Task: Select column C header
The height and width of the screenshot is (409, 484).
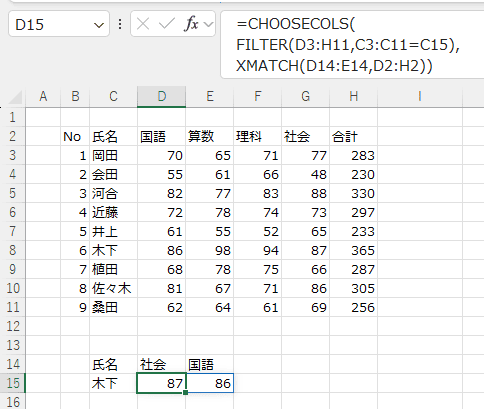Action: [113, 97]
